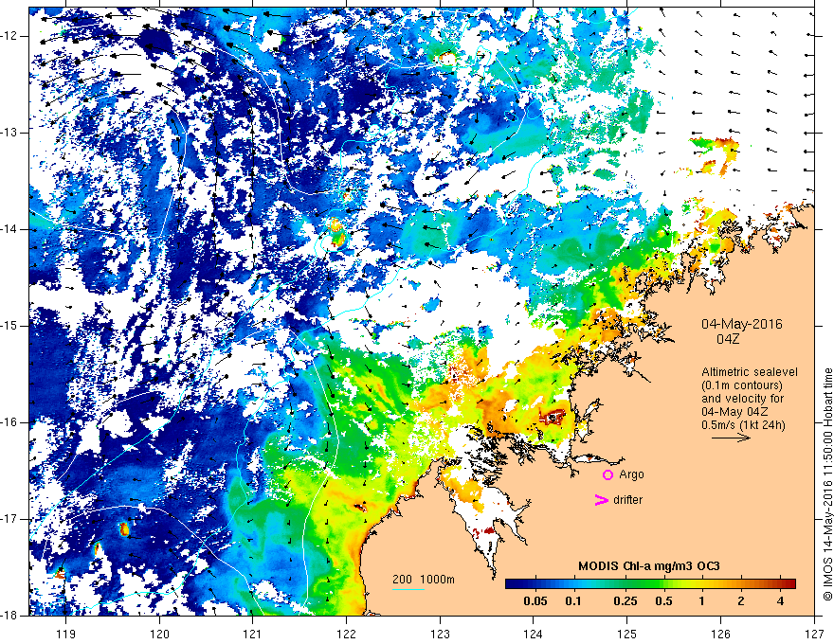The image size is (834, 644).
Task: Click the Argo legend label
Action: point(631,474)
